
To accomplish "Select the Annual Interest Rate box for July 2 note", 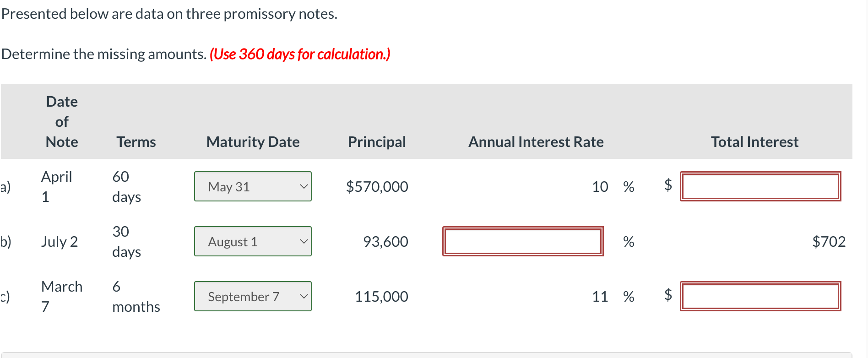I will pyautogui.click(x=523, y=241).
